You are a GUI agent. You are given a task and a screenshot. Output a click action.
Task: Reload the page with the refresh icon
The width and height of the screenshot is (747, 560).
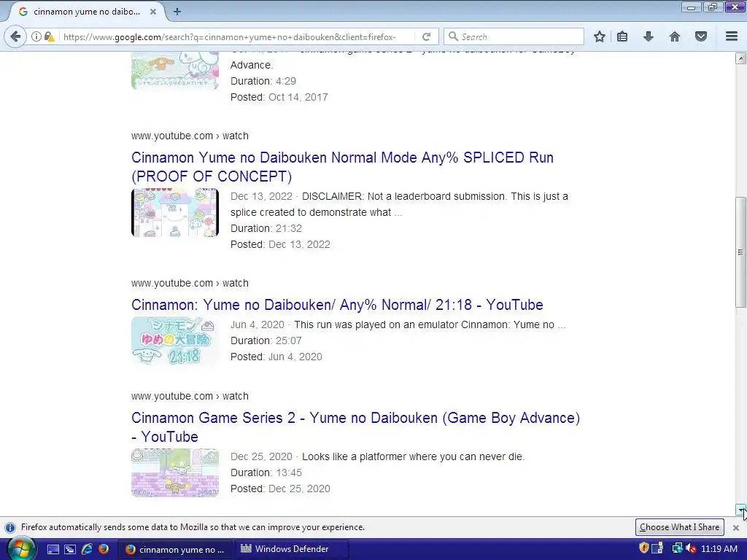pyautogui.click(x=426, y=36)
